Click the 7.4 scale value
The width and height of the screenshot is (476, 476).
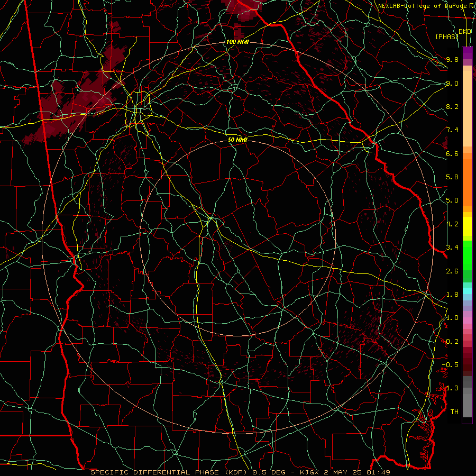point(452,130)
